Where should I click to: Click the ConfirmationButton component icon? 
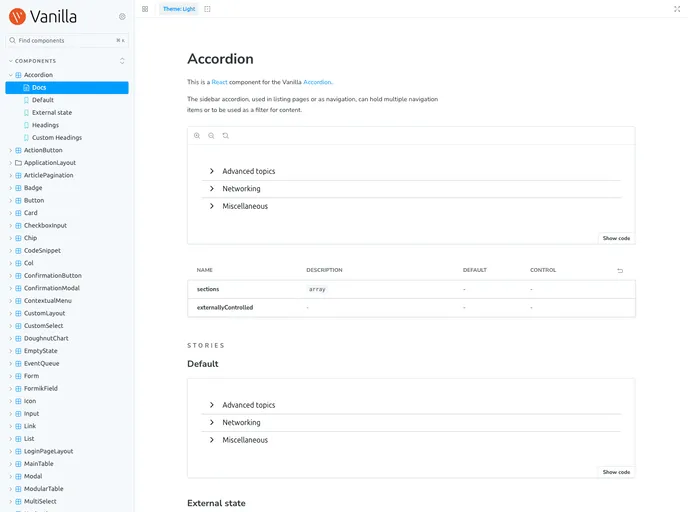[x=18, y=276]
